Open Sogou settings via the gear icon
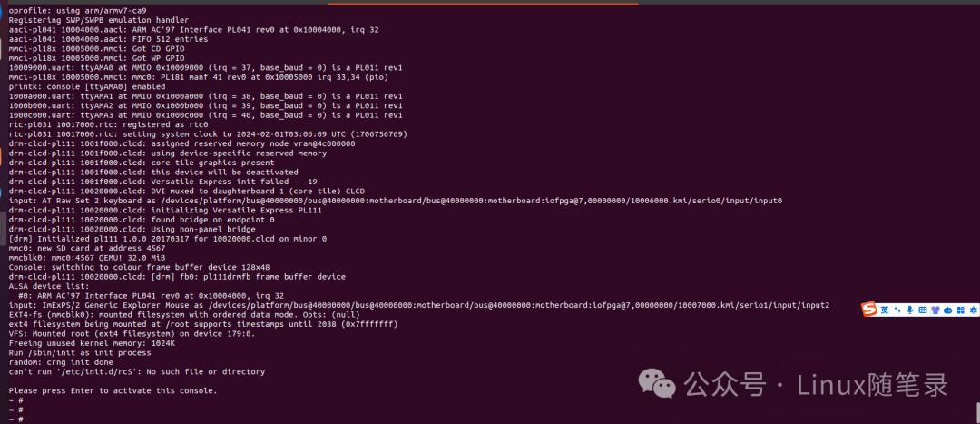The image size is (980, 424). click(973, 311)
